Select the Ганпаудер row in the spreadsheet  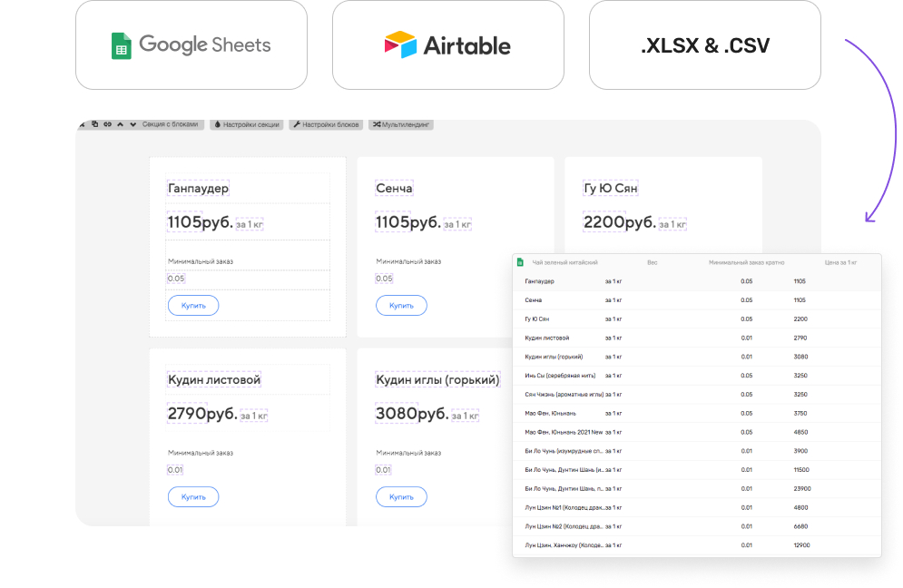(697, 281)
